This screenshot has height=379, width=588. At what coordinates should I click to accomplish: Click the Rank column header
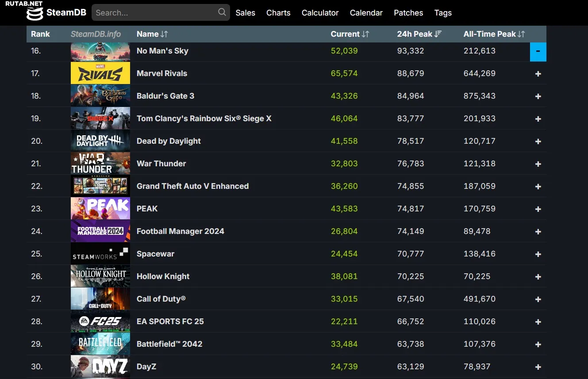(x=40, y=34)
